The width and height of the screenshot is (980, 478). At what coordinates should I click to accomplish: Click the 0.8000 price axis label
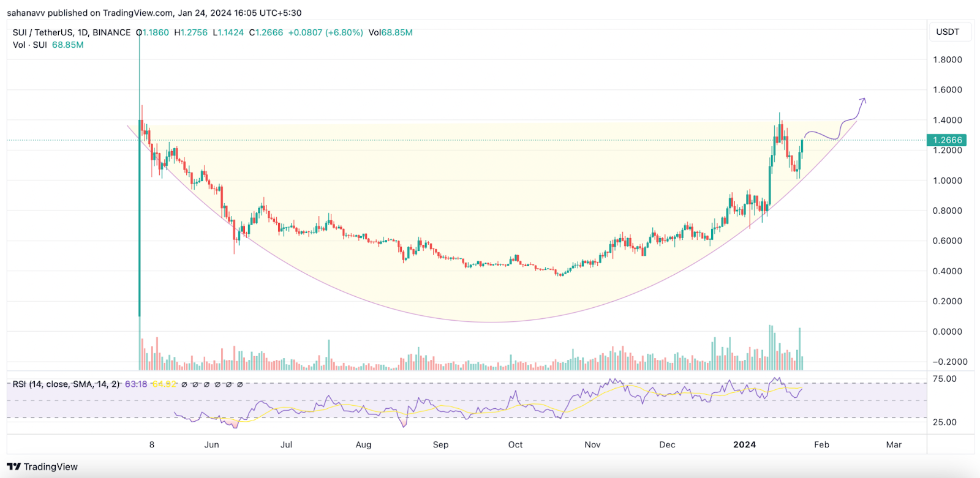click(x=948, y=211)
